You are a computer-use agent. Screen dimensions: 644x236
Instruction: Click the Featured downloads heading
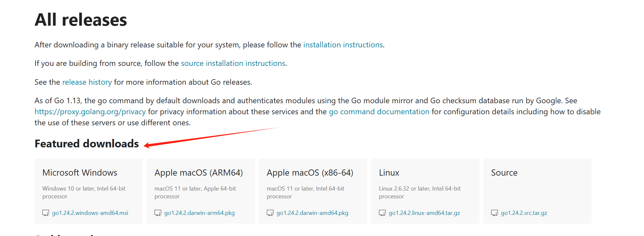tap(87, 143)
